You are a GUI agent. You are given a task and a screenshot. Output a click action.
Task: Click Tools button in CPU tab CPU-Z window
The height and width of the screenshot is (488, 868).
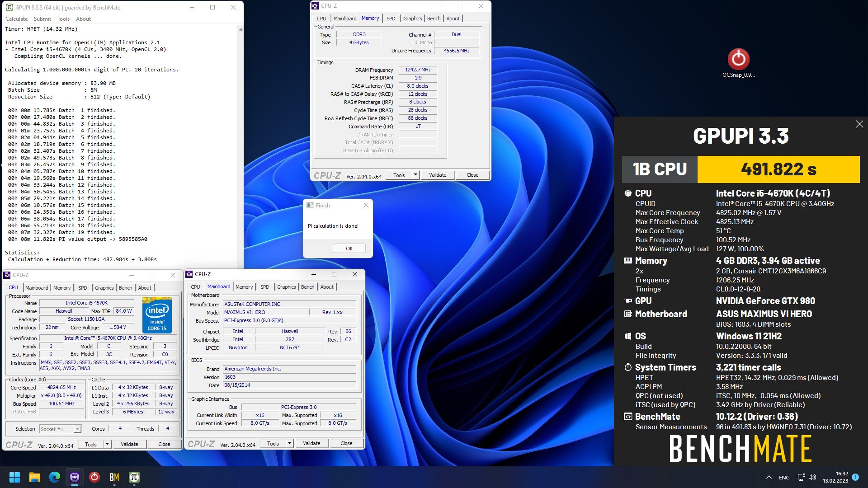91,444
